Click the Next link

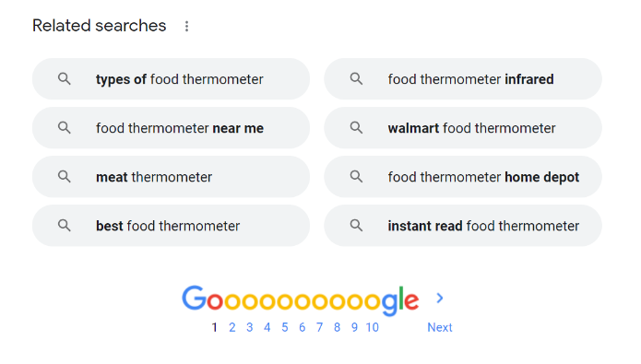tap(439, 327)
